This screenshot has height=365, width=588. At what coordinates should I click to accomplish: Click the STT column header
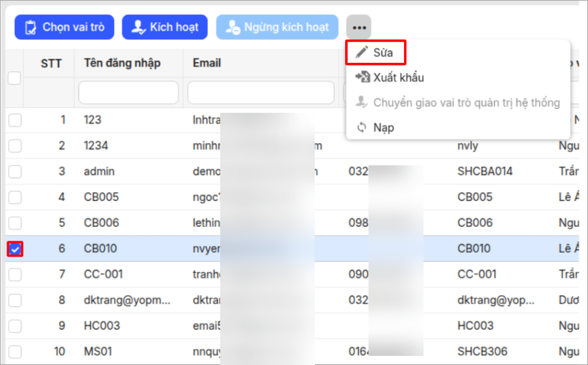[x=51, y=63]
